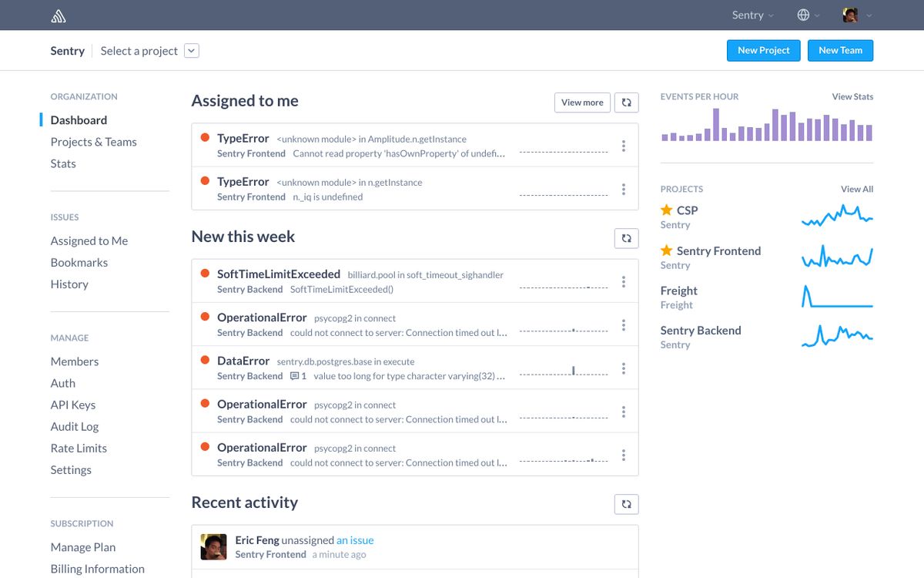Image resolution: width=924 pixels, height=578 pixels.
Task: Click the Sentry logo in the top navigation
Action: 59,15
